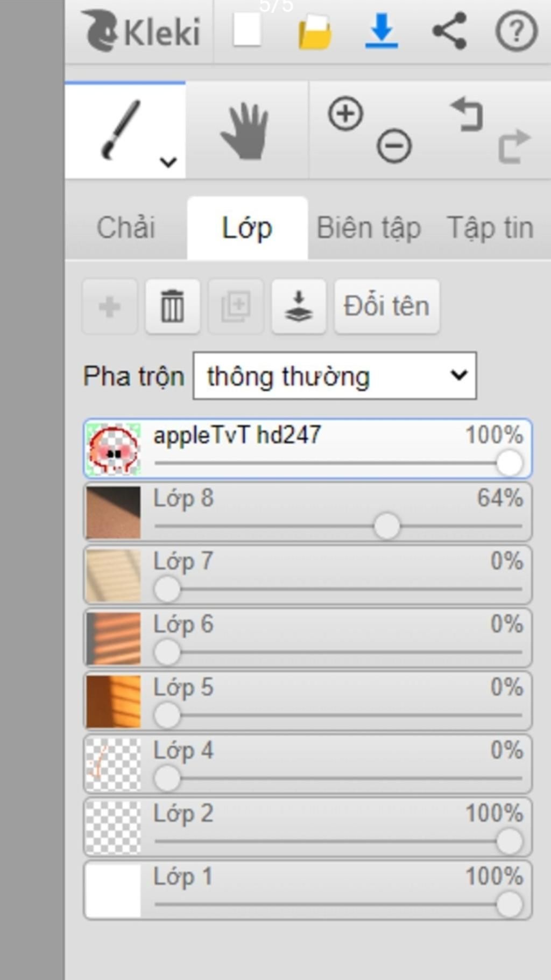Open the Tập tin tab

pos(490,227)
